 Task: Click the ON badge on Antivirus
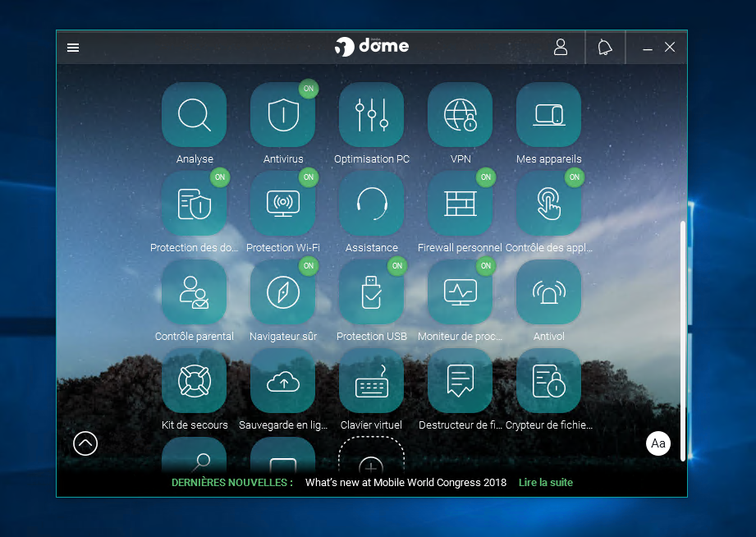pyautogui.click(x=309, y=89)
